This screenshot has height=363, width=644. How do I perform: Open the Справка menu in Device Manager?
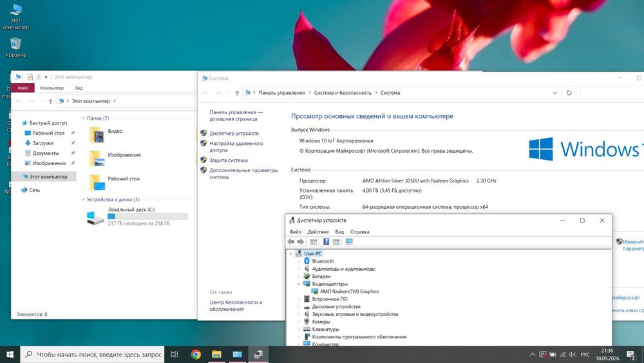pyautogui.click(x=359, y=232)
